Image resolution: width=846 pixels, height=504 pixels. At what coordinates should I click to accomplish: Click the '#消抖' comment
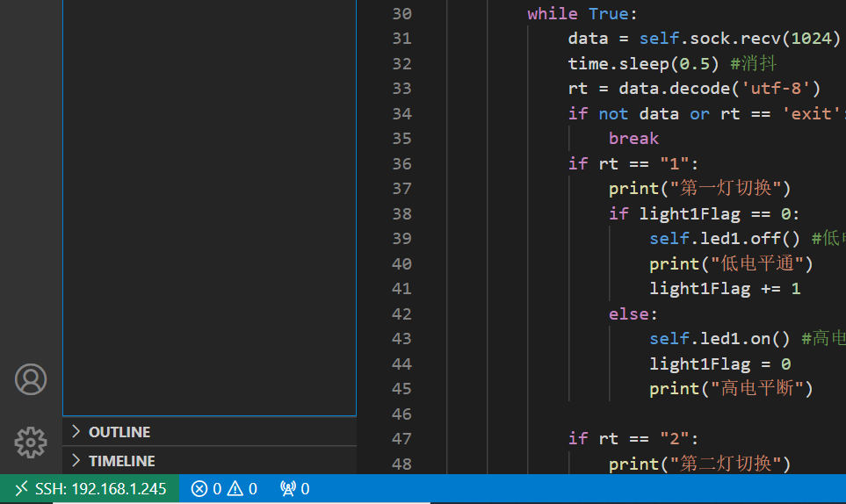click(753, 64)
